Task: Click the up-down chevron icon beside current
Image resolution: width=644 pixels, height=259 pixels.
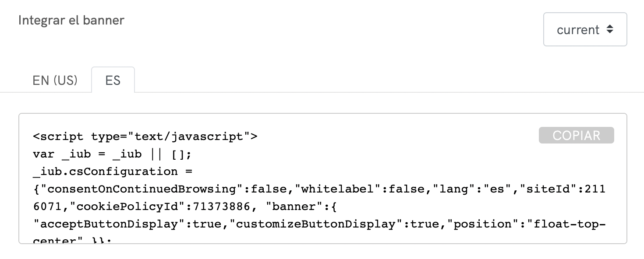Action: (610, 29)
